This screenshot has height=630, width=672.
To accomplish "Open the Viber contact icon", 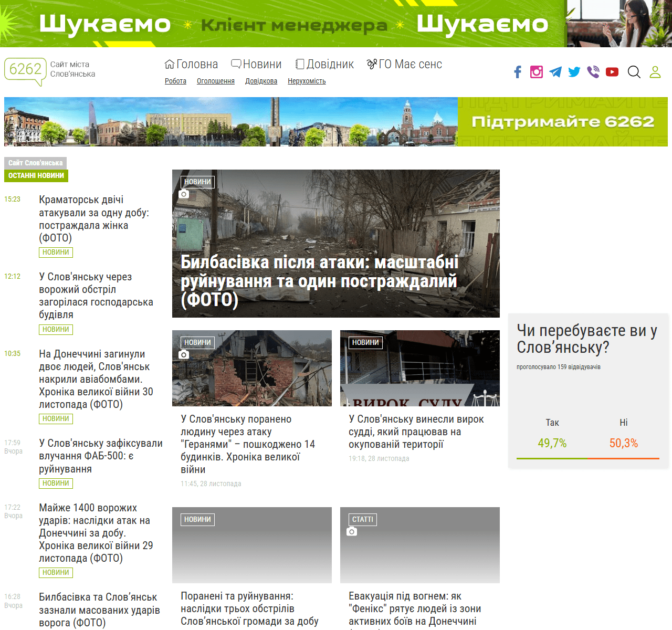I will click(593, 72).
